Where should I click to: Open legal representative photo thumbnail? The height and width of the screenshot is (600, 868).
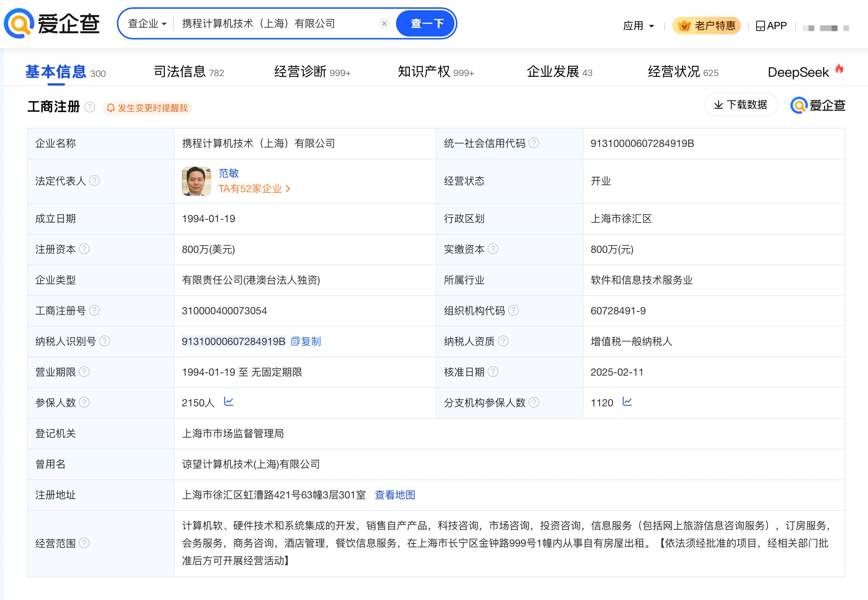[x=197, y=181]
